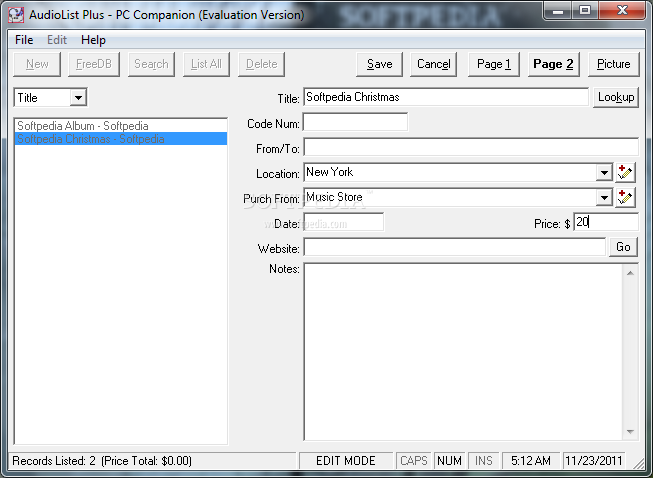653x478 pixels.
Task: Open the Edit menu
Action: pyautogui.click(x=57, y=40)
